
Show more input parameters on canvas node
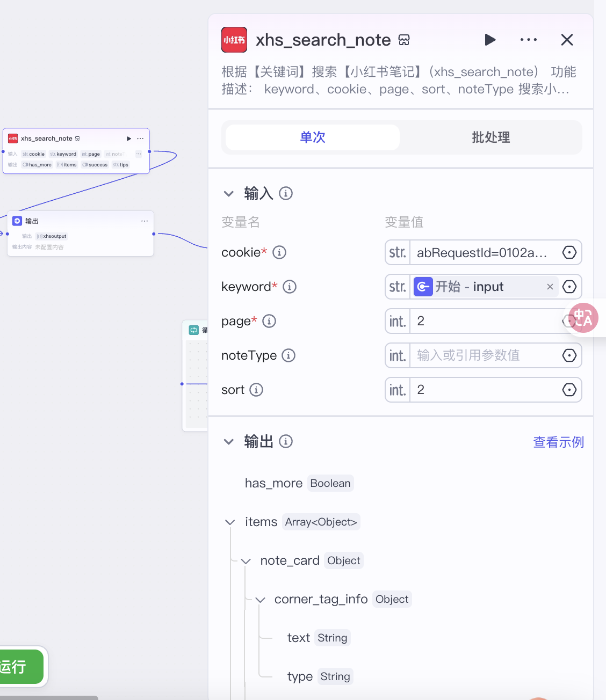pyautogui.click(x=138, y=154)
